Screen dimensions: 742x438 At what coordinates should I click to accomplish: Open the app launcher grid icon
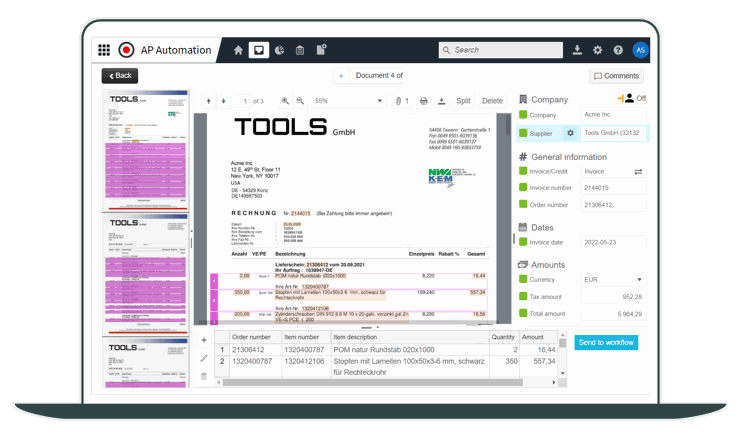104,50
